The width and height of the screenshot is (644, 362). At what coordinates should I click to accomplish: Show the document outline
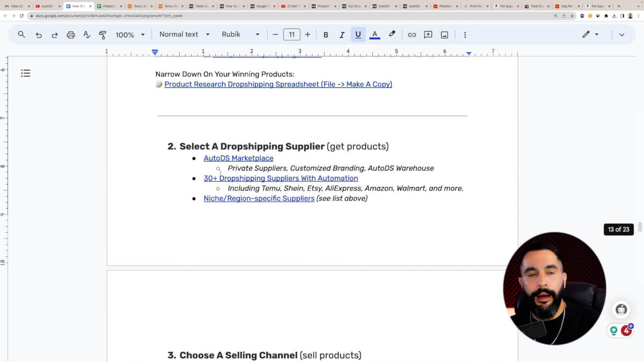point(26,73)
